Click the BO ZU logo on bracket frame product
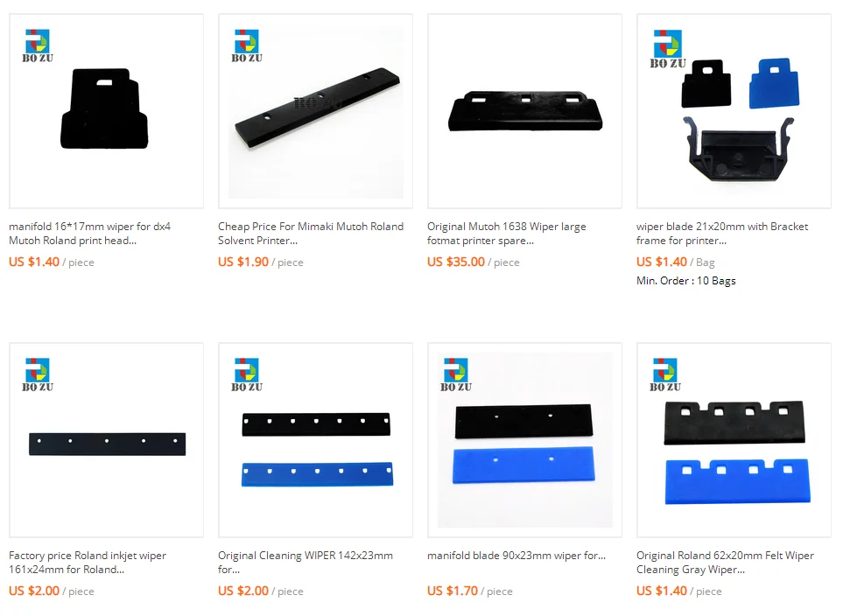 point(668,50)
